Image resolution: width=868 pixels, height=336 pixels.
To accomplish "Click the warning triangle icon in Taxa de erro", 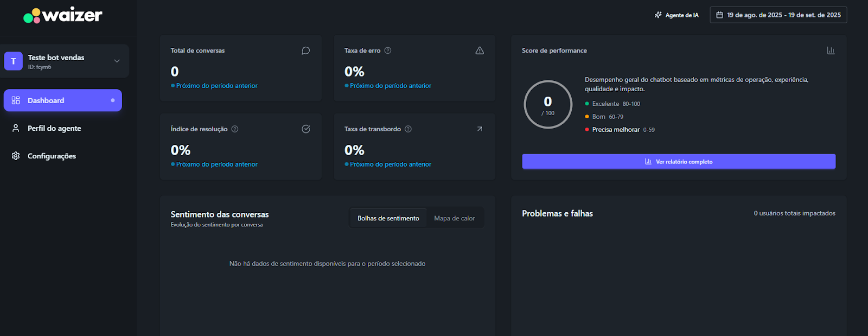I will (x=480, y=50).
